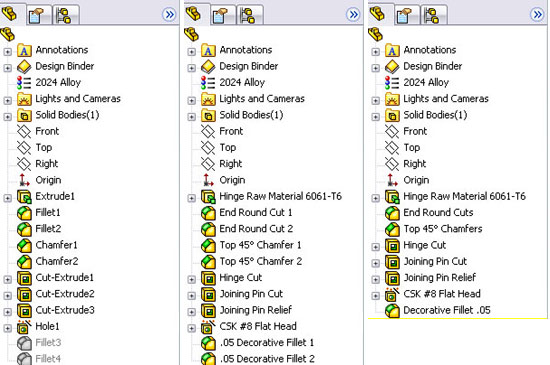Click the Extrude1 feature icon
This screenshot has width=550, height=365.
tap(24, 197)
